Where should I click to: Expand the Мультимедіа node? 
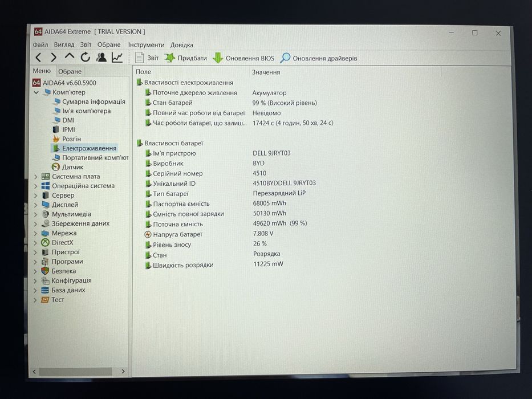tap(35, 214)
